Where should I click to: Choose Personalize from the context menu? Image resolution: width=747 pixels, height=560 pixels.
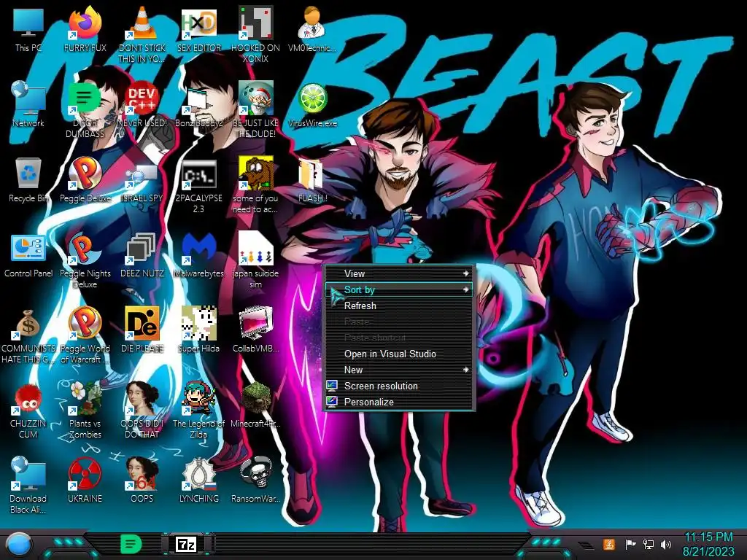tap(399, 402)
